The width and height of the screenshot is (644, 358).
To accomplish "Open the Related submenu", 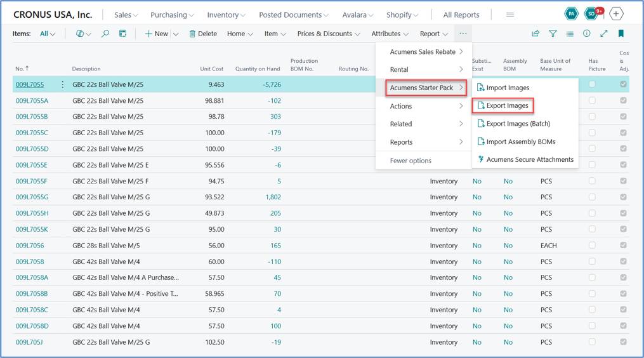I will (x=424, y=124).
